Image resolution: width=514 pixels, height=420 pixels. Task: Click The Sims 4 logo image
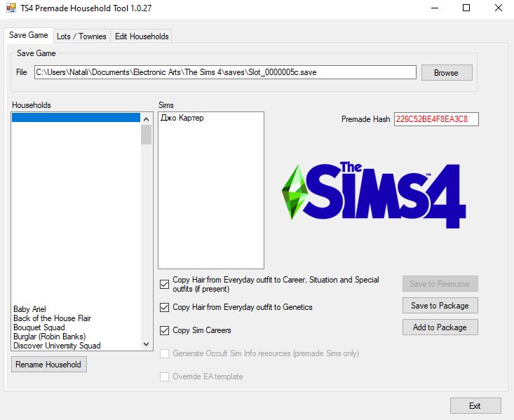coord(373,195)
